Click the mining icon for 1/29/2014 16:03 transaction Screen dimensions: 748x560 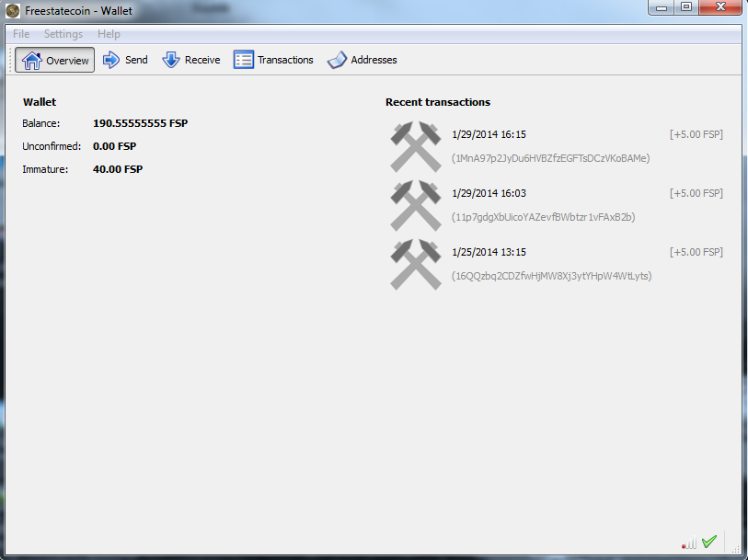416,205
